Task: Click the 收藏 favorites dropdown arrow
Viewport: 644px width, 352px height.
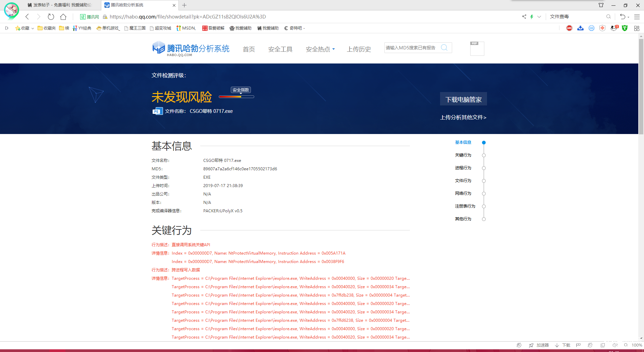Action: tap(33, 29)
